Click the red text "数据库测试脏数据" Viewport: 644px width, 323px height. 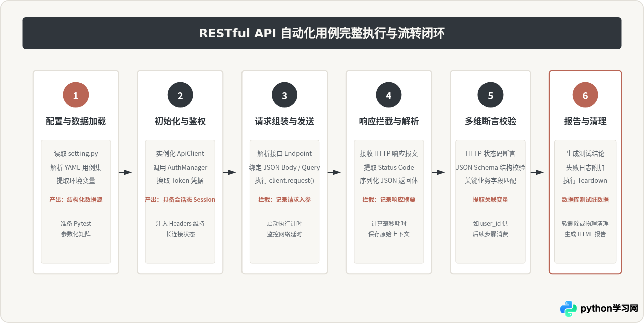tap(585, 200)
